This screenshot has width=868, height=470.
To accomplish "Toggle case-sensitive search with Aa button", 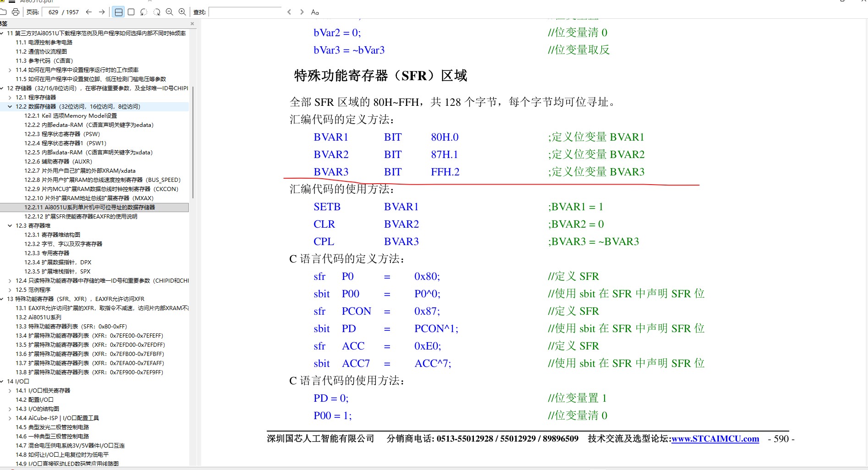I will tap(314, 12).
